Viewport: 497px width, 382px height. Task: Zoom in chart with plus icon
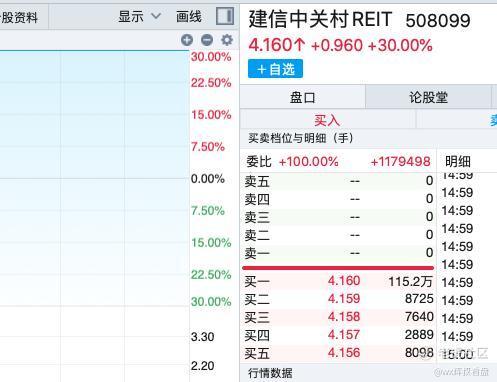coord(187,40)
